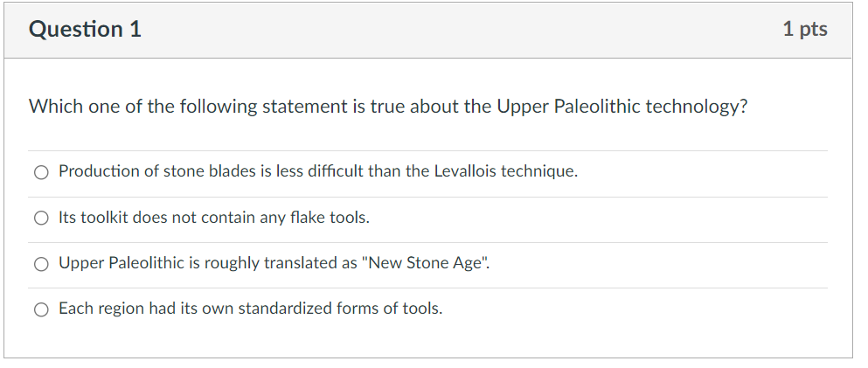Screen dimensions: 868x368
Task: Click the "Question 1" heading
Action: pos(85,30)
